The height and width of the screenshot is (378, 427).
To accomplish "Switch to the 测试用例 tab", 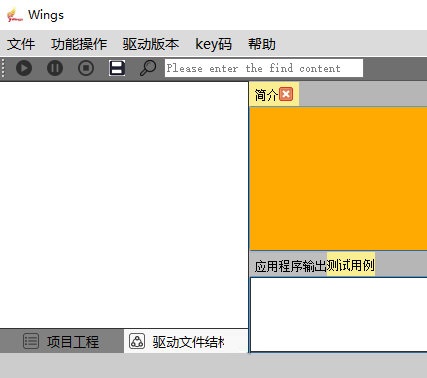I will coord(351,265).
